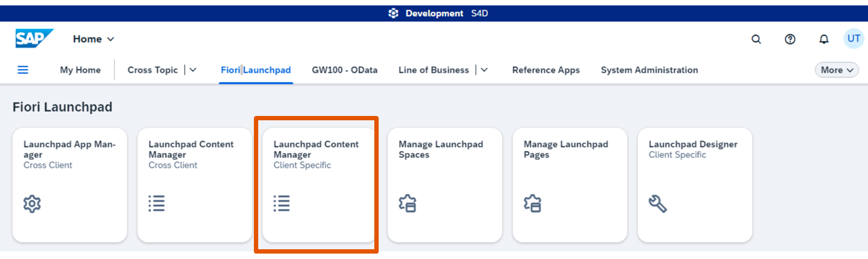Viewport: 868px width, 259px height.
Task: Click the icon on Manage Launchpad Pages tile
Action: click(532, 204)
